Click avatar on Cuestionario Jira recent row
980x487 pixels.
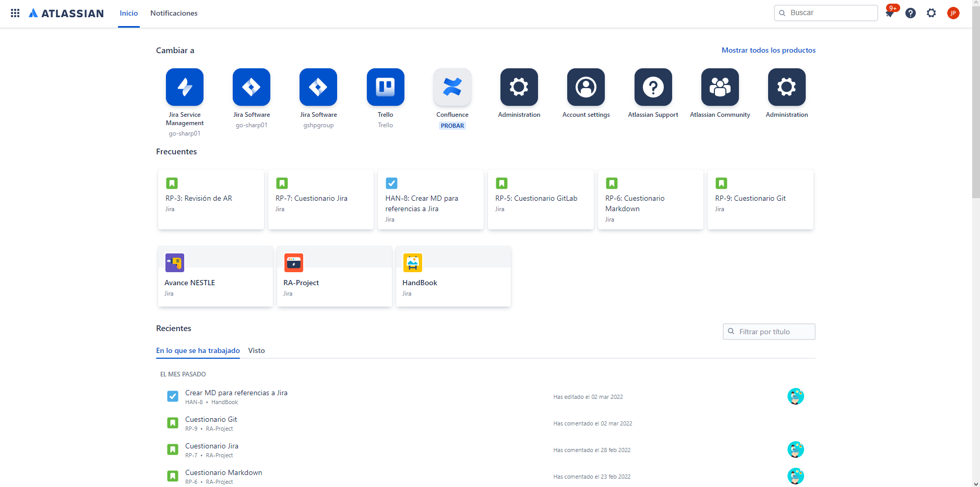(796, 449)
